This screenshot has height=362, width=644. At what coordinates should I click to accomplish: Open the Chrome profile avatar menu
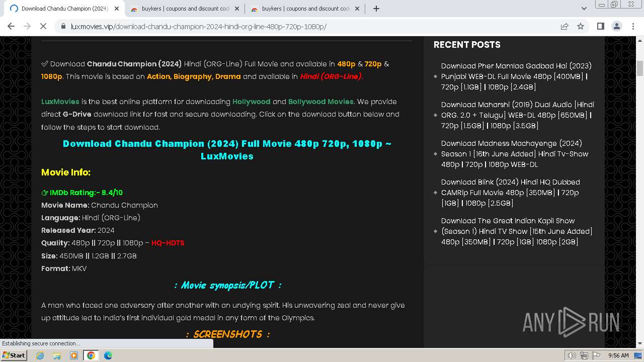coord(616,26)
